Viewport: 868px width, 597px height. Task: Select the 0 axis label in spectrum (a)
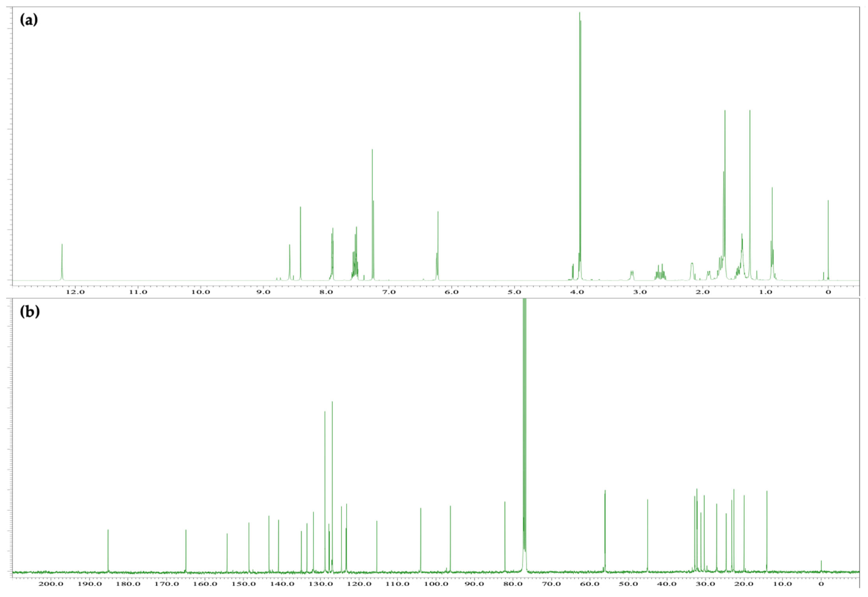click(x=828, y=292)
